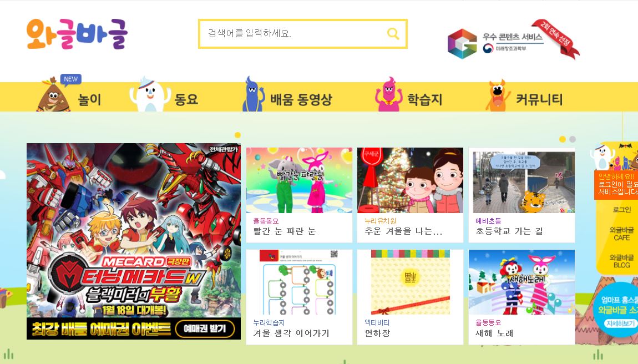Select the gray carousel page dot
The width and height of the screenshot is (638, 364).
573,139
